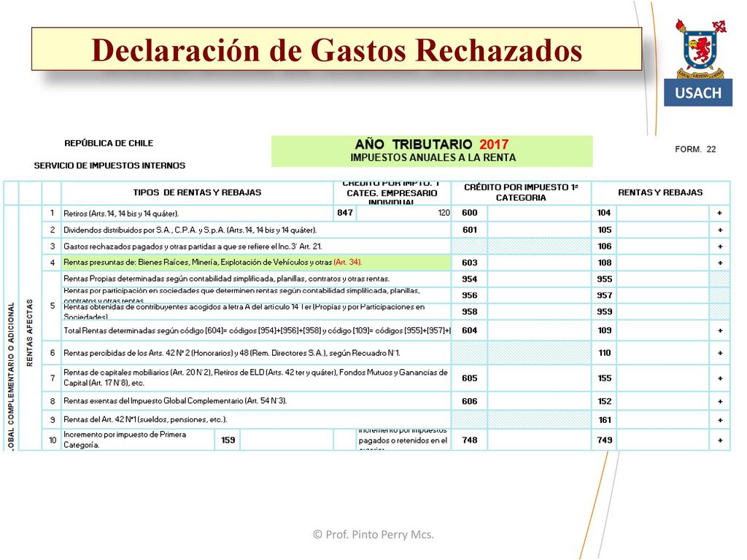Click code 105 cell
The width and height of the screenshot is (747, 560).
[x=604, y=230]
